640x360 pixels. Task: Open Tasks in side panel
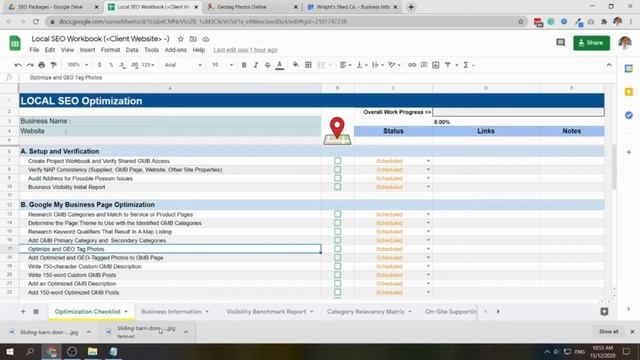click(629, 115)
